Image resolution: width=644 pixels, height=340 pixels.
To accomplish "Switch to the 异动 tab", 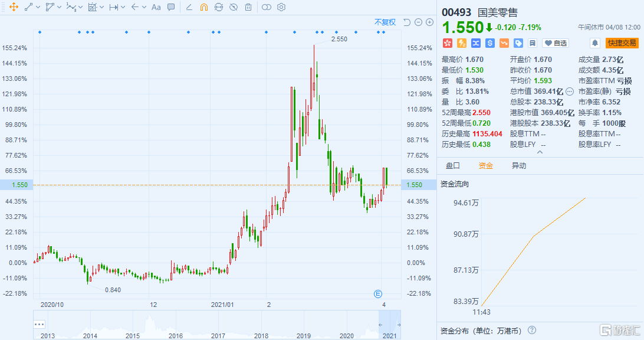I will [x=518, y=166].
